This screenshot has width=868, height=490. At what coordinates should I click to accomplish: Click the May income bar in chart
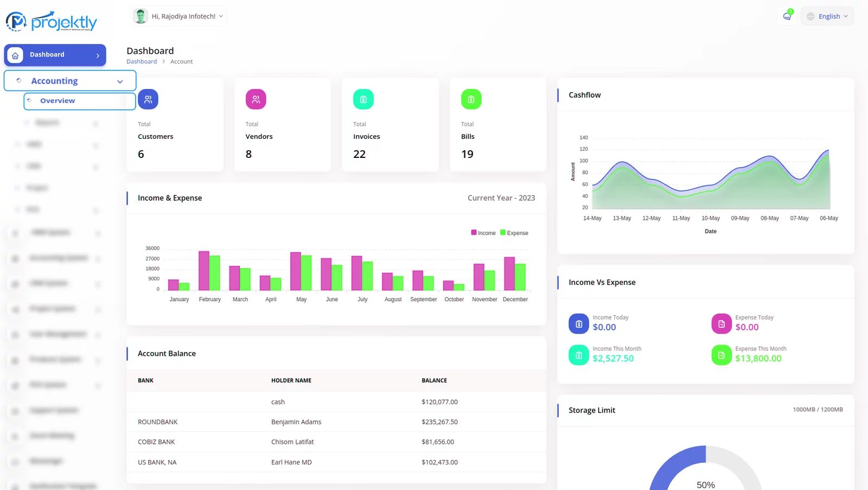(x=296, y=271)
